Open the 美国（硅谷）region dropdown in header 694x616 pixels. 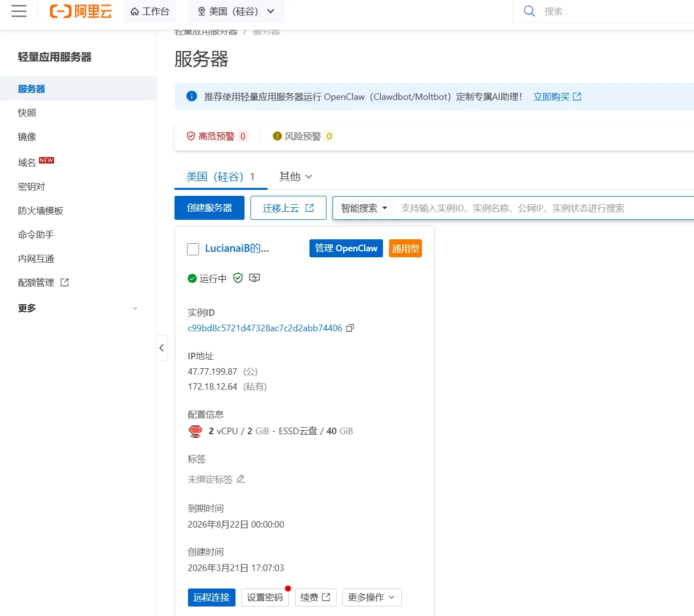coord(236,11)
